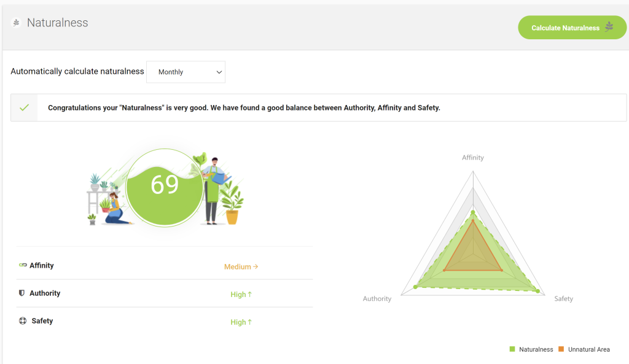
Task: Click the Affinity axis label on radar chart
Action: tap(473, 158)
